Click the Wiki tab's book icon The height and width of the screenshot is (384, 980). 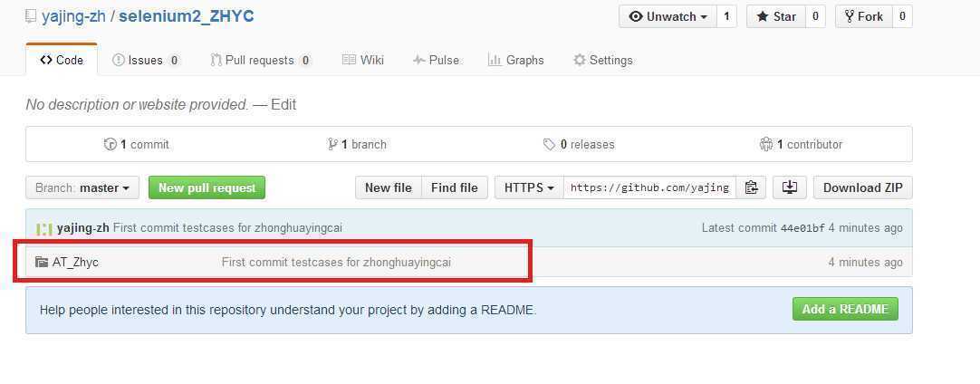349,60
